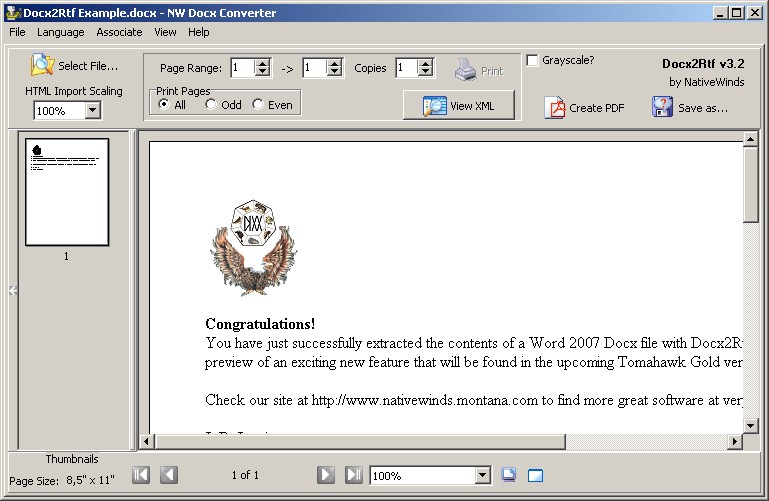
Task: Go to previous page arrow button
Action: (x=169, y=475)
